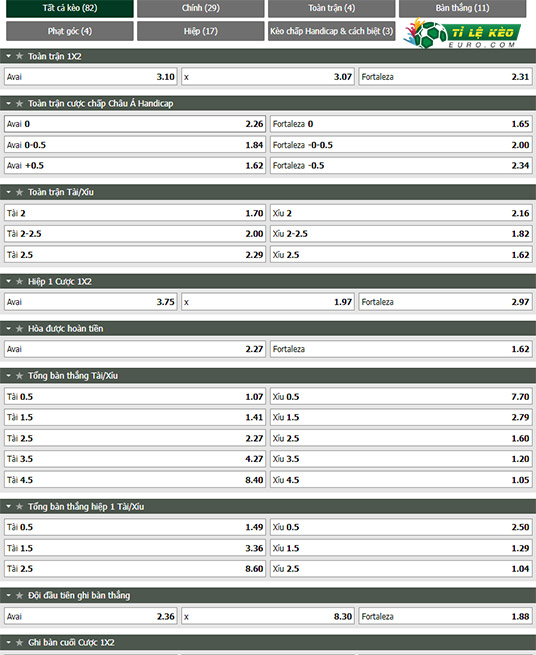
Task: Open the Bàn thắng (11) tab
Action: coord(462,8)
